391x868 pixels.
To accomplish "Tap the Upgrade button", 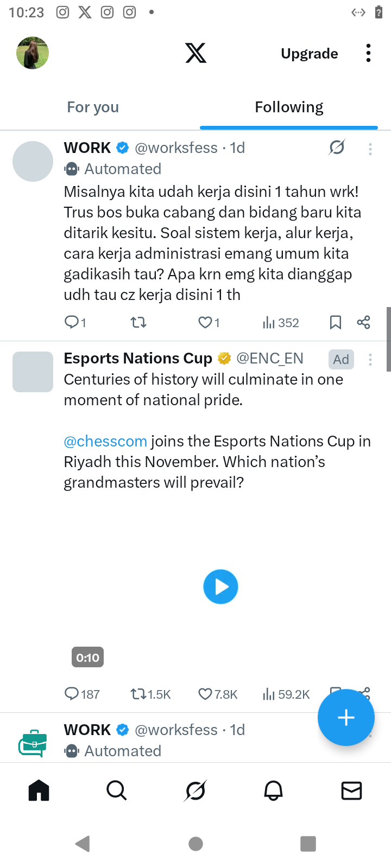I will click(x=310, y=54).
